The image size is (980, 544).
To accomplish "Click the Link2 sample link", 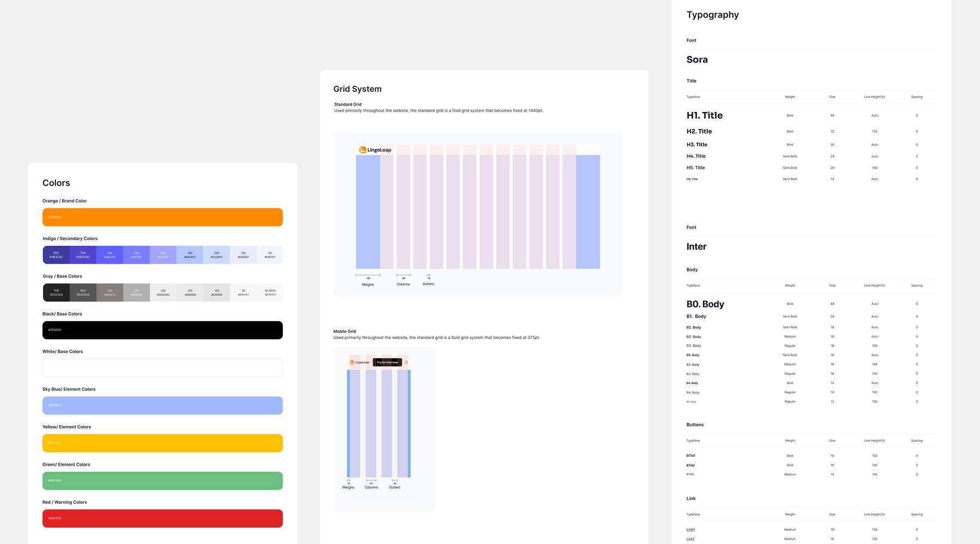I will click(690, 539).
